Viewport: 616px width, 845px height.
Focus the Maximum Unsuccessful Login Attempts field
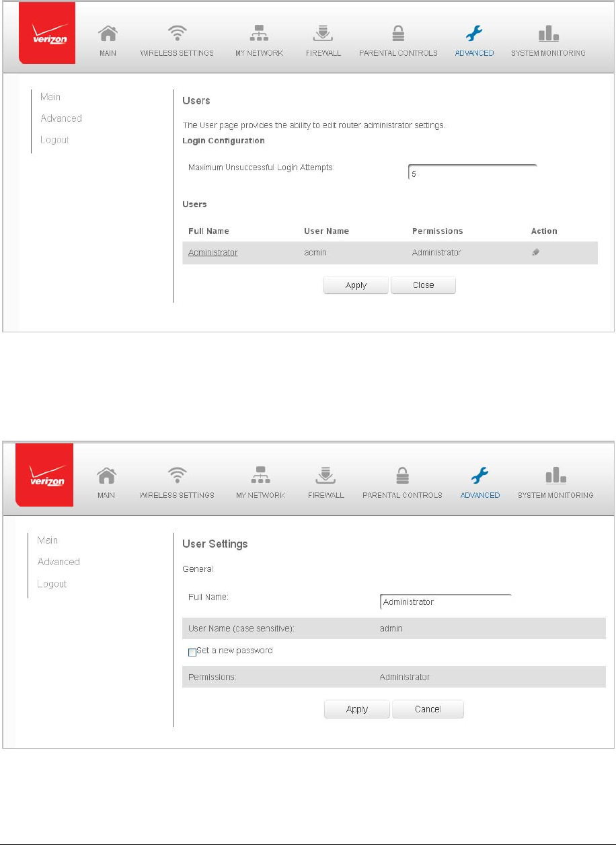473,173
